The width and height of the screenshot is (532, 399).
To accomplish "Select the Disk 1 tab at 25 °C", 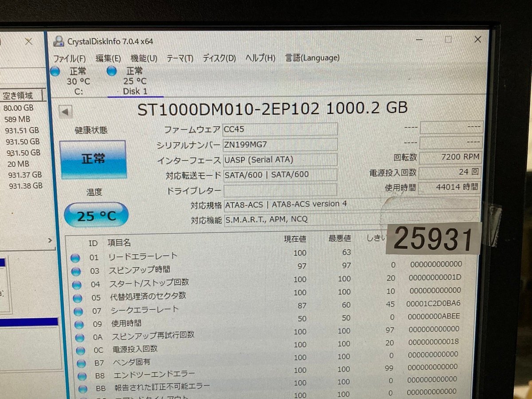I will pyautogui.click(x=134, y=81).
